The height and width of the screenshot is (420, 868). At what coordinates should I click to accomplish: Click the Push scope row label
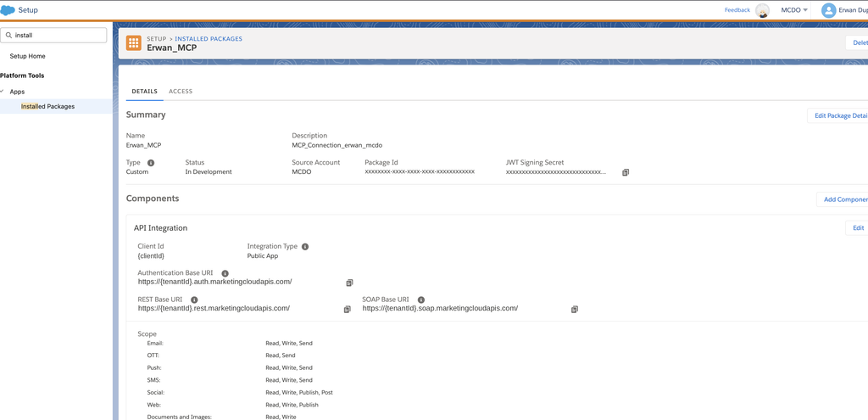(x=154, y=368)
